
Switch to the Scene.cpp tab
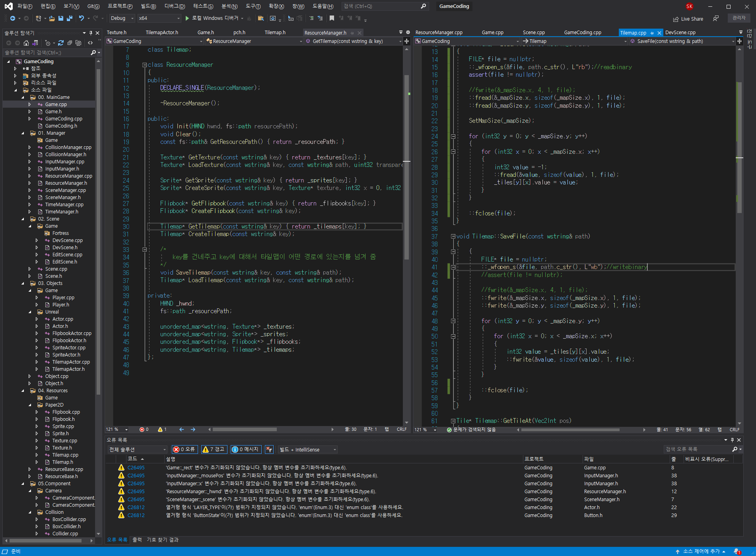pyautogui.click(x=534, y=33)
